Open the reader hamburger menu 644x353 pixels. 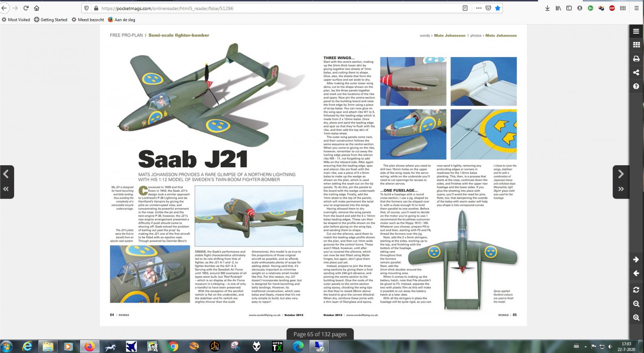coord(636,31)
